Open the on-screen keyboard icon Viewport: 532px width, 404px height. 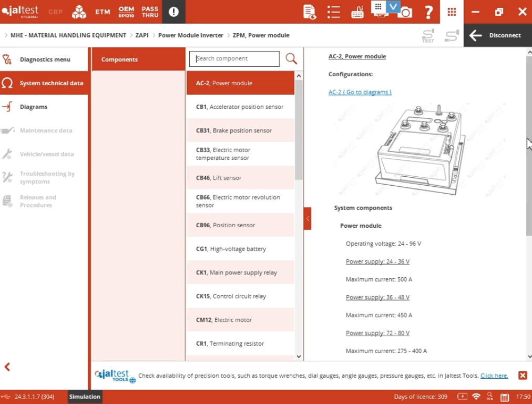tap(357, 12)
